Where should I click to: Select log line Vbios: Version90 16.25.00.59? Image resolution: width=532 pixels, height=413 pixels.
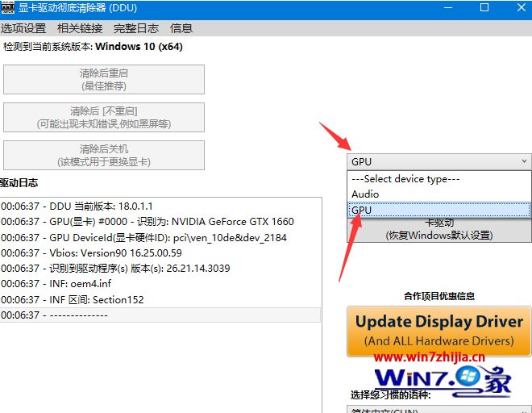[x=160, y=253]
